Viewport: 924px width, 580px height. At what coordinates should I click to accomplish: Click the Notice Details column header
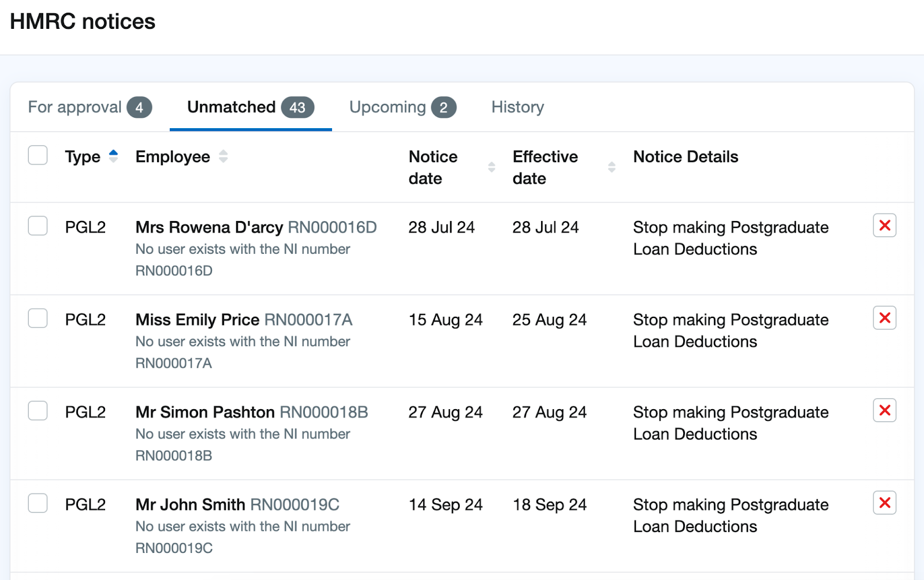[x=685, y=156]
